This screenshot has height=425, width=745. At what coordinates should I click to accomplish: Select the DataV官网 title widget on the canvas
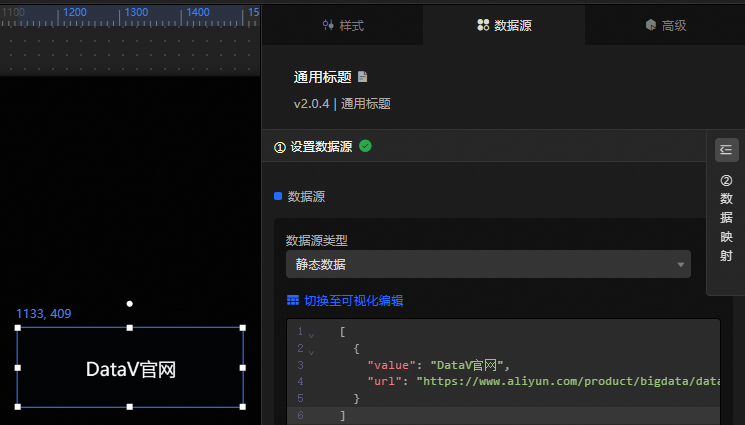click(x=130, y=367)
